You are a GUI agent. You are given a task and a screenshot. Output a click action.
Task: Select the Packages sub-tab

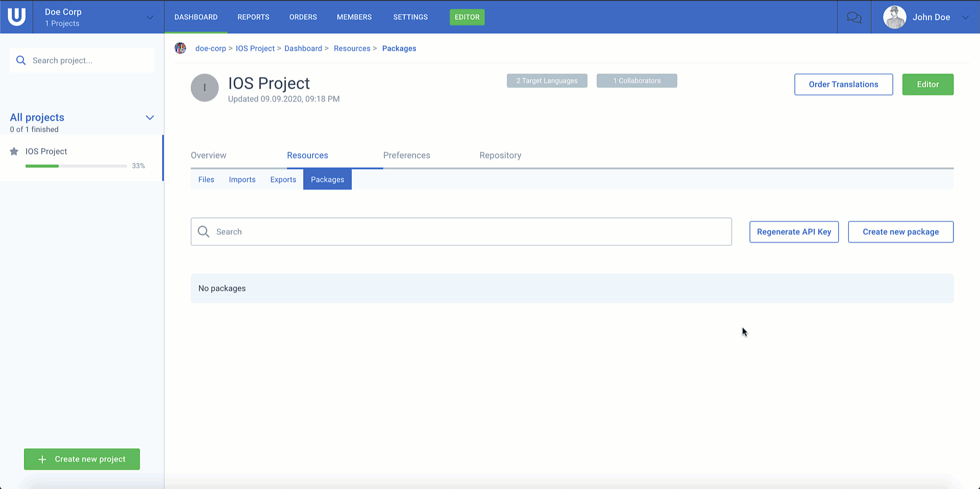(x=327, y=179)
